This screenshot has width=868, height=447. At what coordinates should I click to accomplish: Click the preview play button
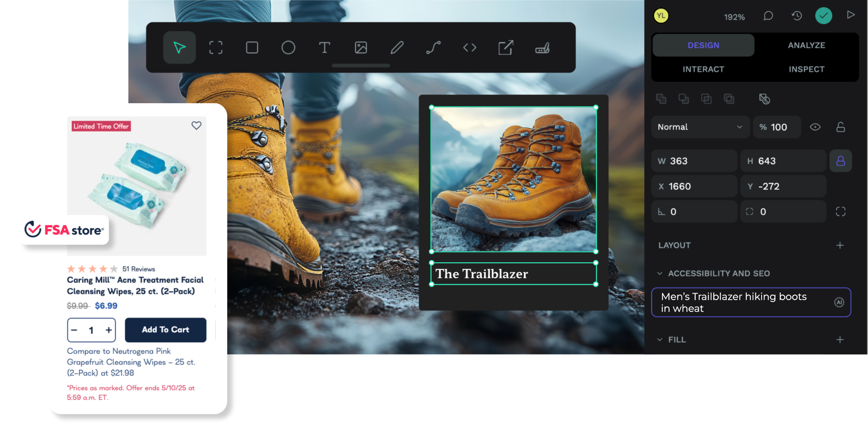[851, 15]
